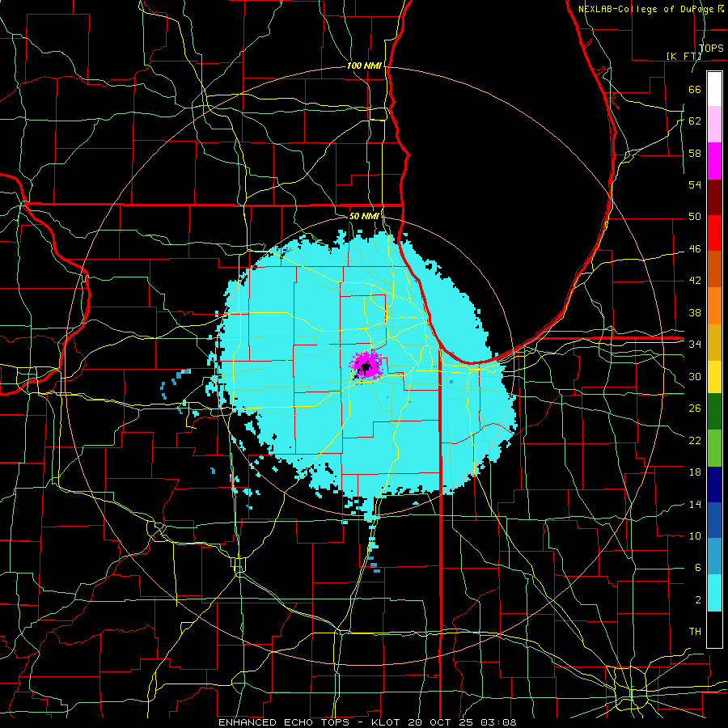Select the dark red (maroon) legend swatch
This screenshot has height=728, width=728.
714,197
